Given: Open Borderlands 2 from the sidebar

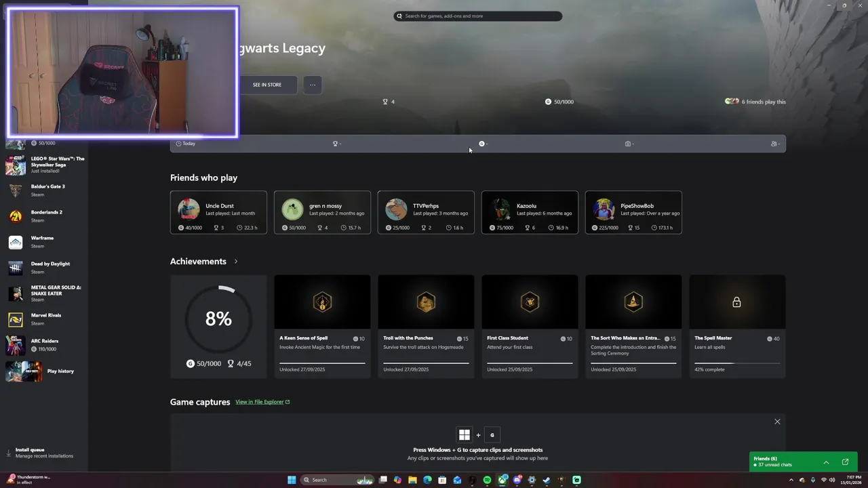Looking at the screenshot, I should point(46,216).
